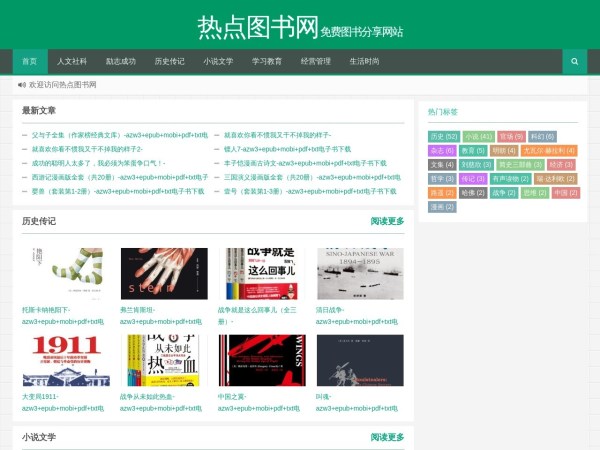Select the 漫画 (2) tag
Screen dimensions: 600x450
click(x=442, y=207)
